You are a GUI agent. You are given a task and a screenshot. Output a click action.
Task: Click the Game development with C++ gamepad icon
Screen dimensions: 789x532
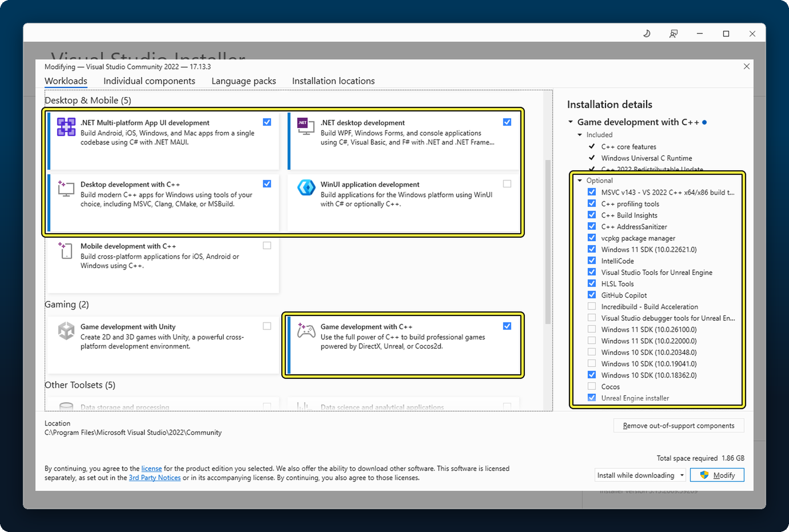(306, 330)
